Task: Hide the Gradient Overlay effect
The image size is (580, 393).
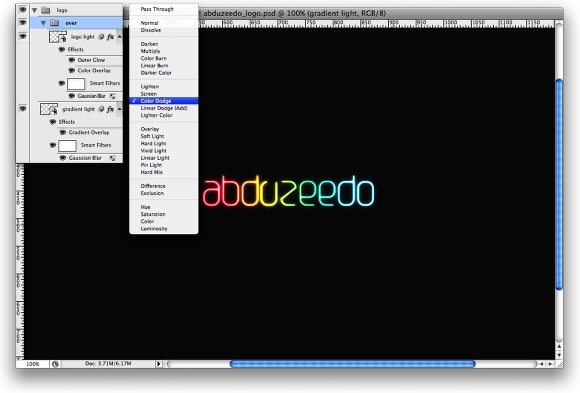Action: pos(63,132)
